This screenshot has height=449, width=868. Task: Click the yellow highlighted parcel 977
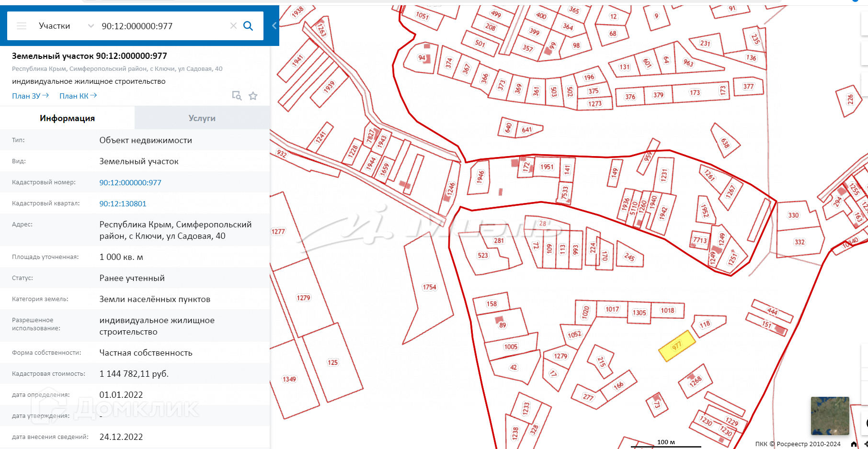(x=677, y=346)
